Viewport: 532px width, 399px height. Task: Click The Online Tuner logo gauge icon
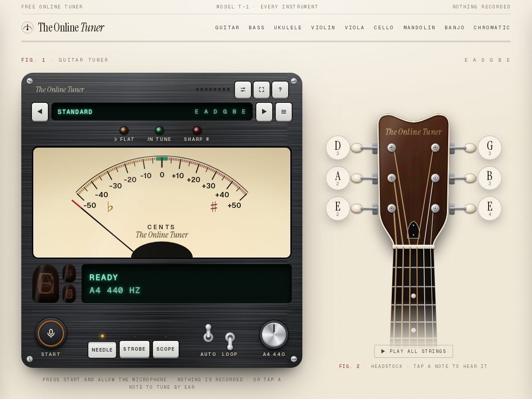point(27,27)
